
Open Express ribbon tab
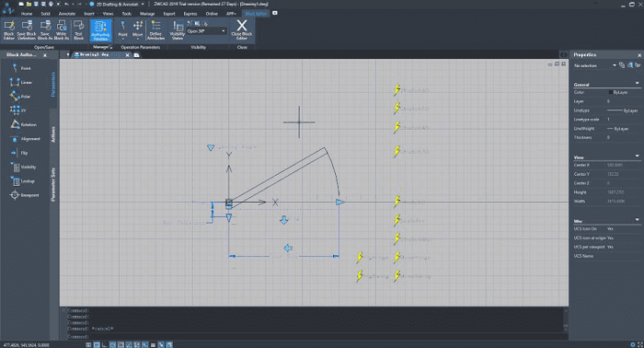[x=190, y=14]
